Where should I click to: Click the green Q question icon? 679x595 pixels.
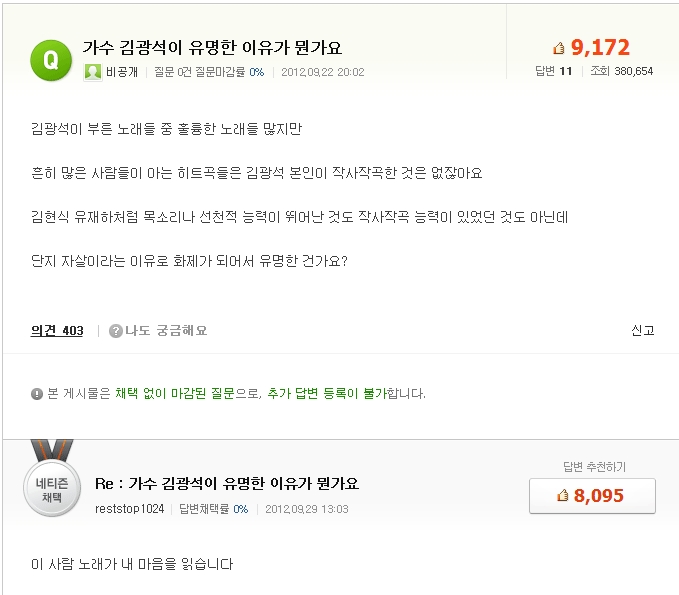tap(51, 60)
